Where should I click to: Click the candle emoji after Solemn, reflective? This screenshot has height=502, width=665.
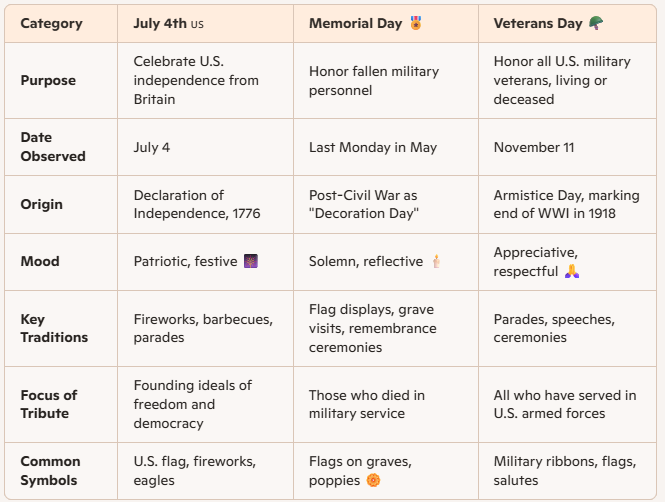pyautogui.click(x=435, y=261)
